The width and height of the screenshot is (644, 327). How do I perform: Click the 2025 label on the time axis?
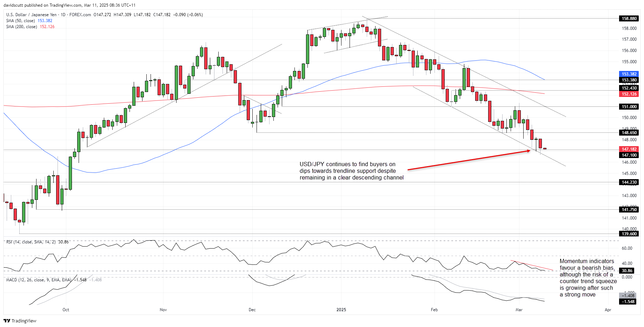[x=341, y=310]
